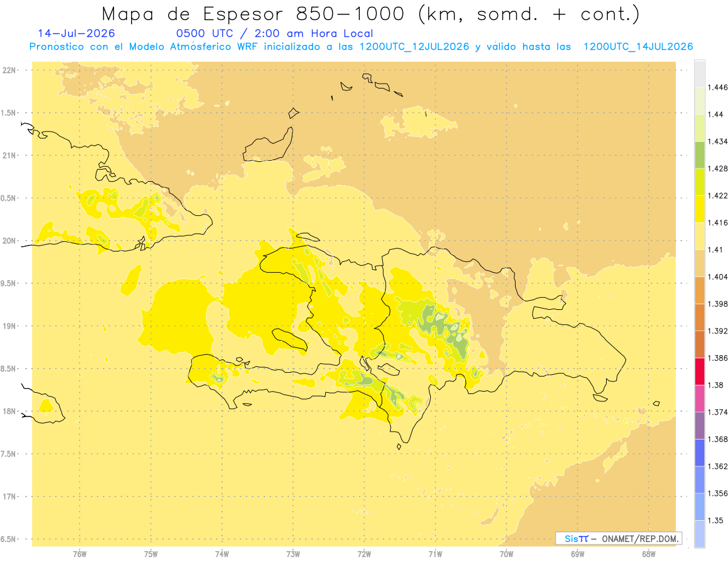Screen dimensions: 728x562
Task: Pick the green colorbar swatch between 1.428 and 1.434
Action: [x=699, y=155]
